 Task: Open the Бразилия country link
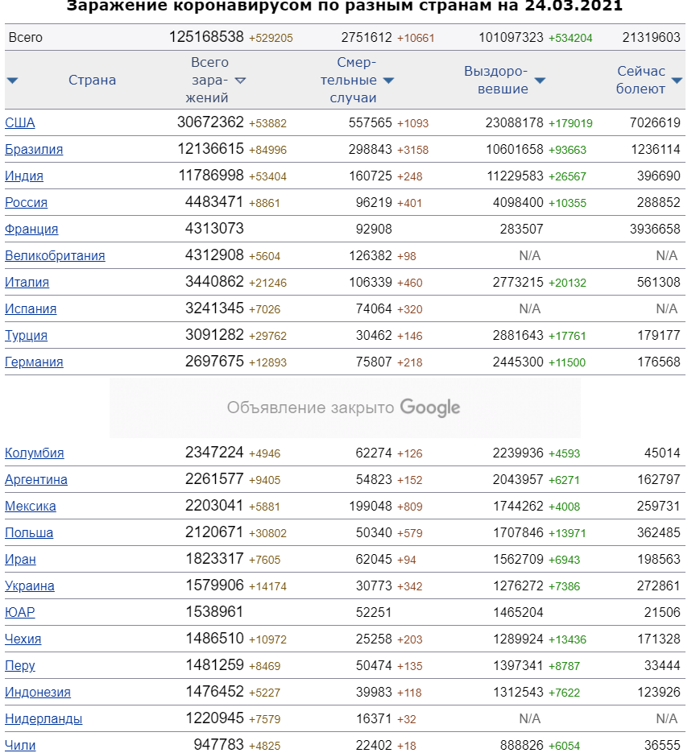[x=34, y=149]
